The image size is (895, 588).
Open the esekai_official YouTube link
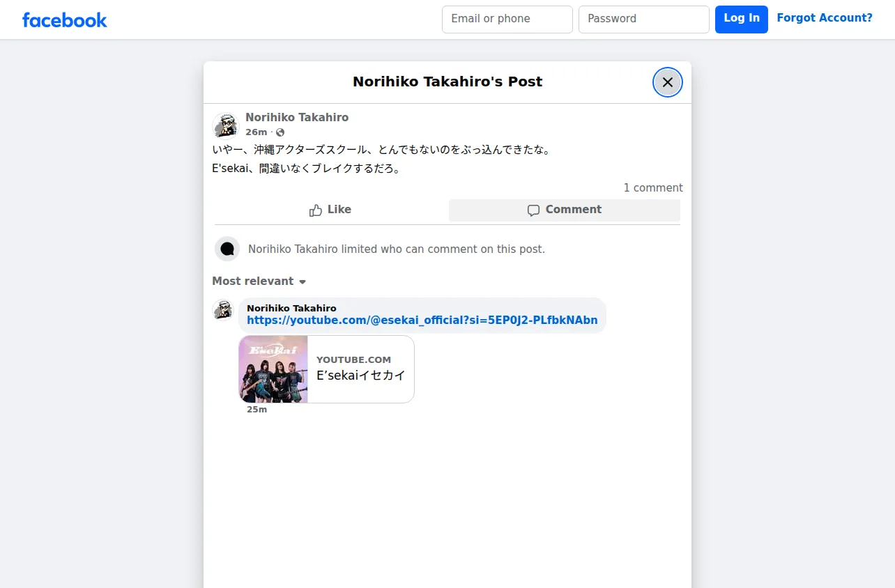[x=422, y=320]
